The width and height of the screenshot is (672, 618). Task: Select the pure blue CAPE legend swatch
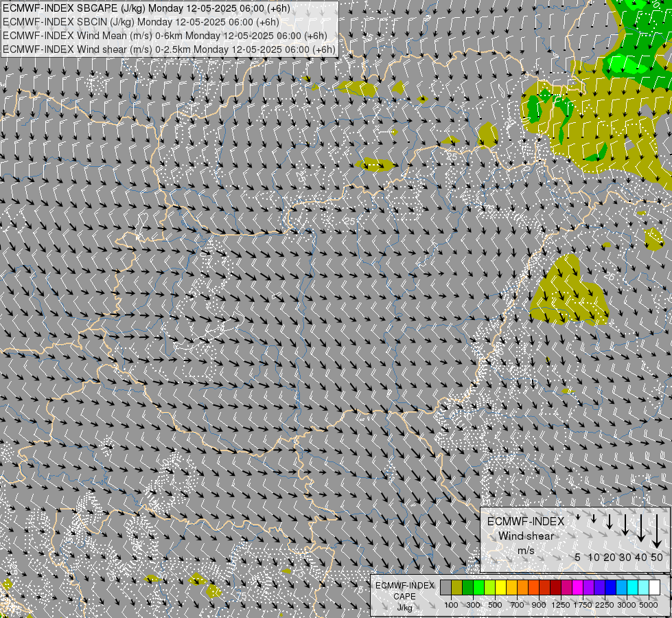tap(610, 587)
